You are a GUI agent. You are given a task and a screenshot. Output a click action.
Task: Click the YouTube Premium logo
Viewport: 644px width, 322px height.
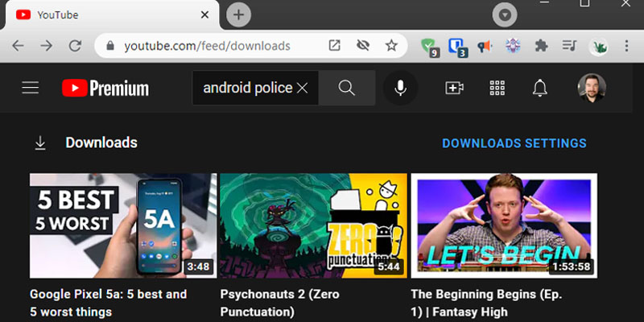coord(105,88)
